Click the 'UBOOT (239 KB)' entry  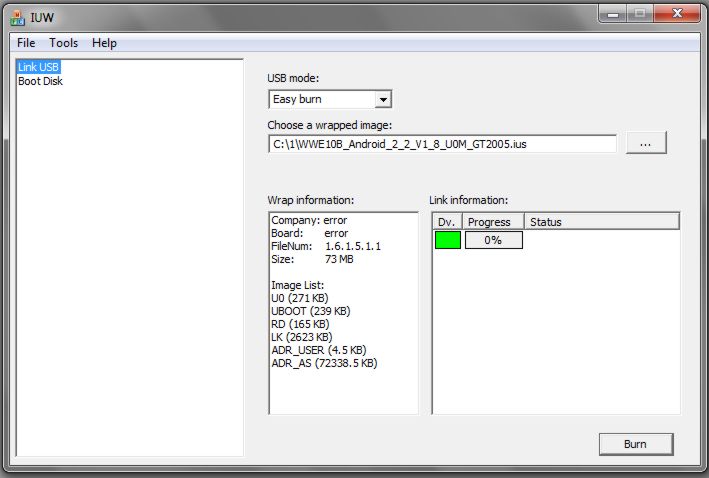pos(311,312)
